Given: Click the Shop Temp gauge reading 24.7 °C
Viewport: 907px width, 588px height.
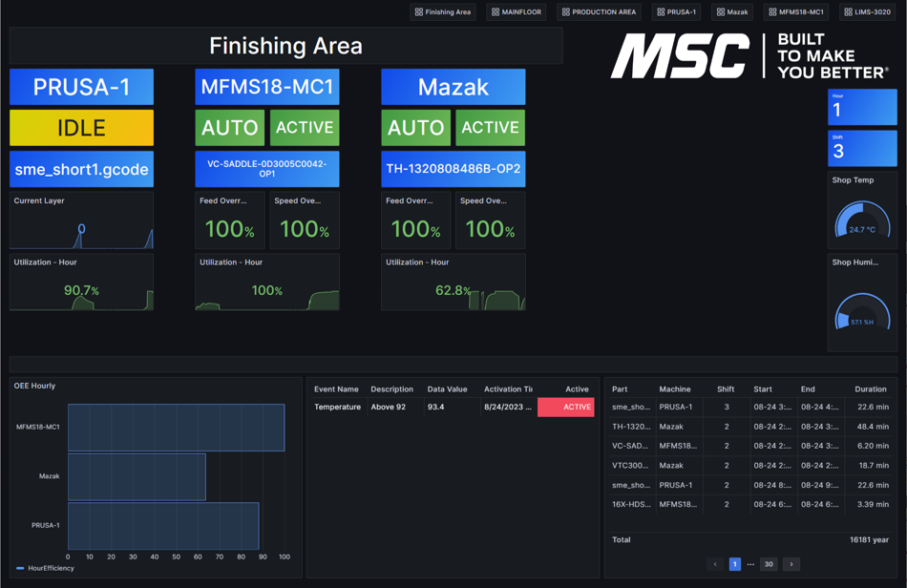Looking at the screenshot, I should pyautogui.click(x=862, y=220).
